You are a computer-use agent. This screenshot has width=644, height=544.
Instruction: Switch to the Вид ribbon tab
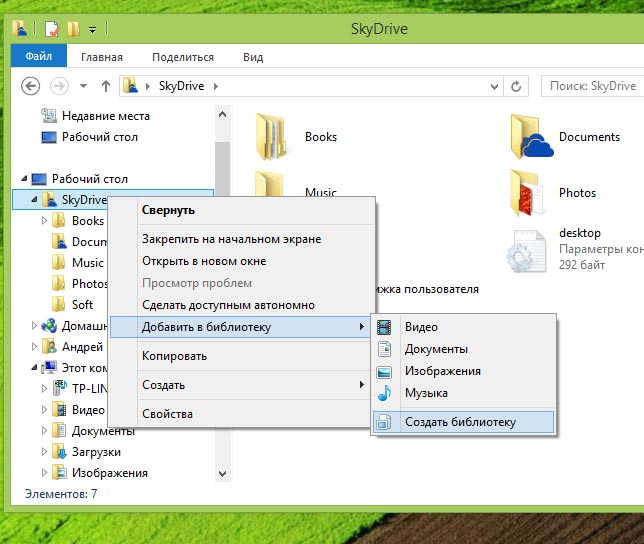[253, 57]
